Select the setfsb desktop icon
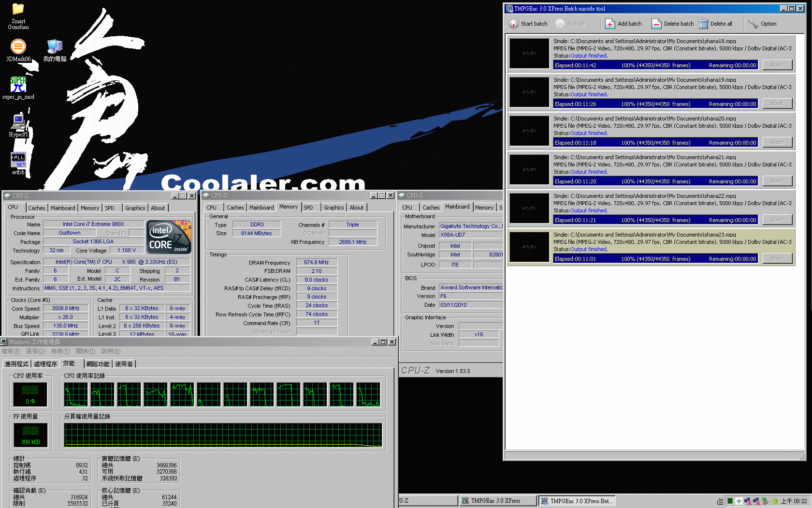The width and height of the screenshot is (812, 508). pos(18,163)
